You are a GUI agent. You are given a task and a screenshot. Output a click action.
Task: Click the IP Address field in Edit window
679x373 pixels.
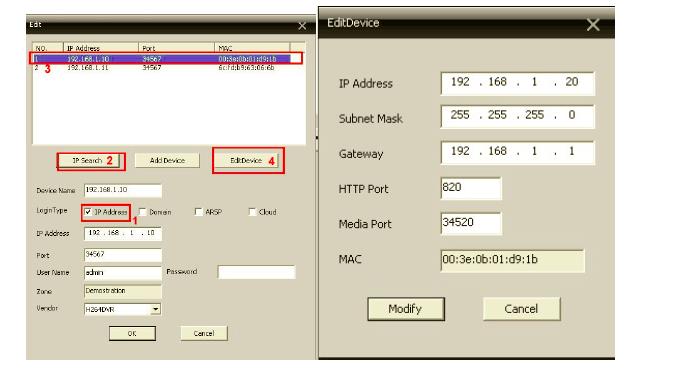[x=123, y=233]
